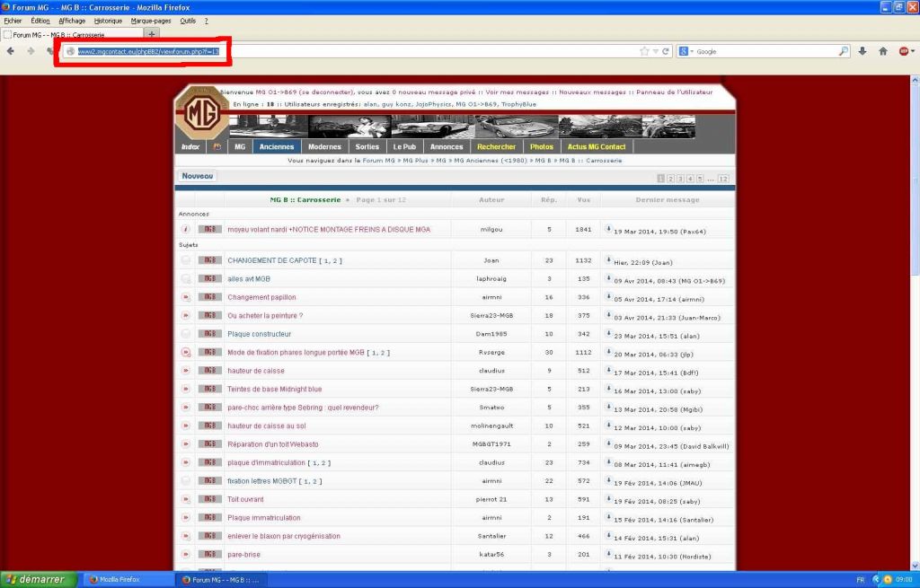Click the status icon for Mode de fixation phares

[185, 352]
